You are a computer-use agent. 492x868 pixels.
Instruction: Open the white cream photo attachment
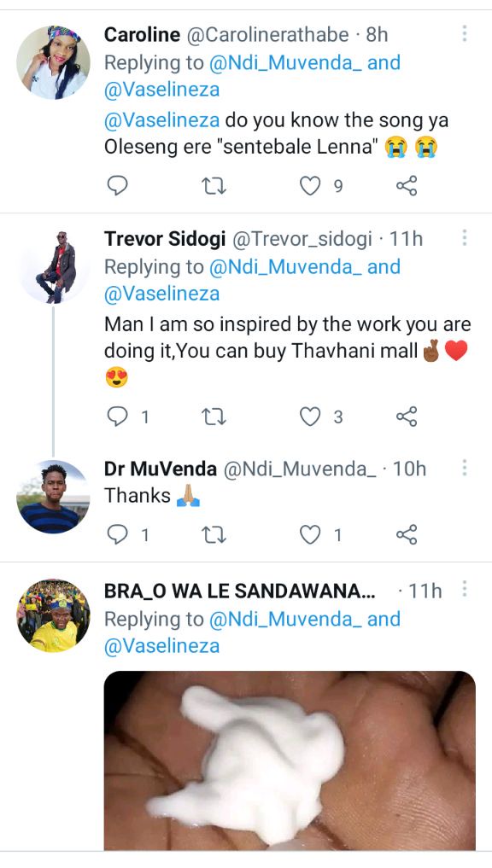tap(290, 760)
